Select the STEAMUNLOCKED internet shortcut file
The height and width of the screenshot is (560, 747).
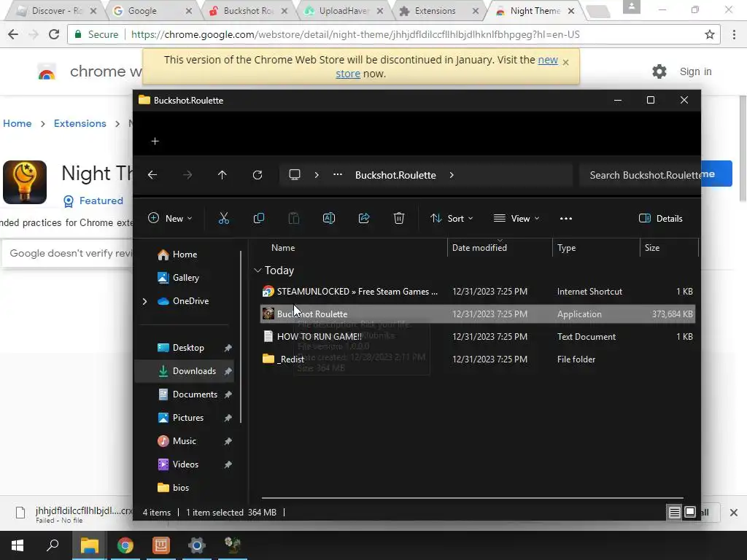pos(477,292)
